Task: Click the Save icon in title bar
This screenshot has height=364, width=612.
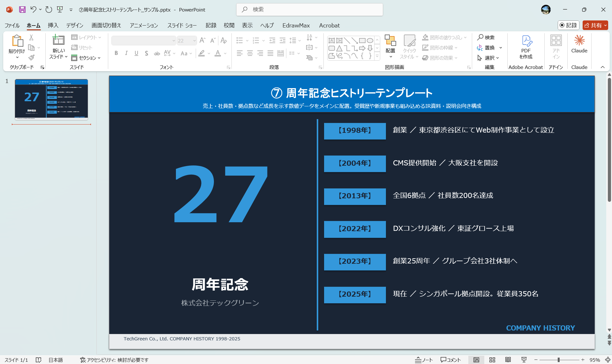Action: click(22, 10)
